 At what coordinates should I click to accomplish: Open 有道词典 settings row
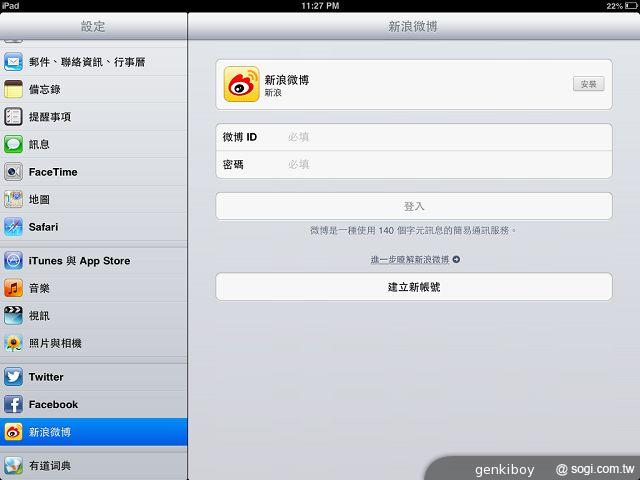pyautogui.click(x=93, y=466)
